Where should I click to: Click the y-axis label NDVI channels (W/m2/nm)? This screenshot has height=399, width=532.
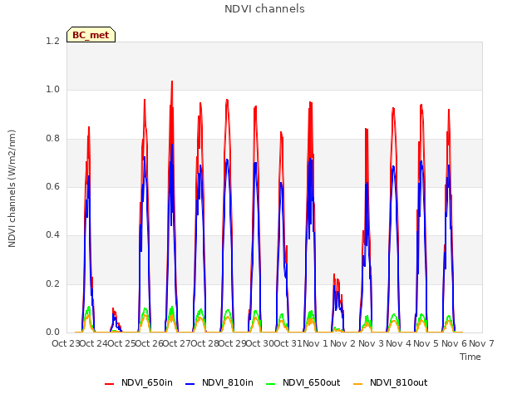coord(12,189)
